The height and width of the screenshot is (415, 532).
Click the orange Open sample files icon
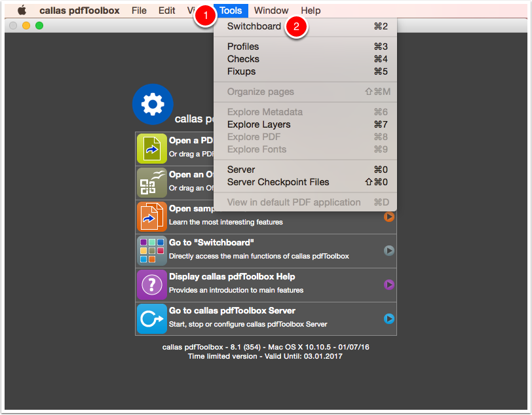click(x=151, y=217)
